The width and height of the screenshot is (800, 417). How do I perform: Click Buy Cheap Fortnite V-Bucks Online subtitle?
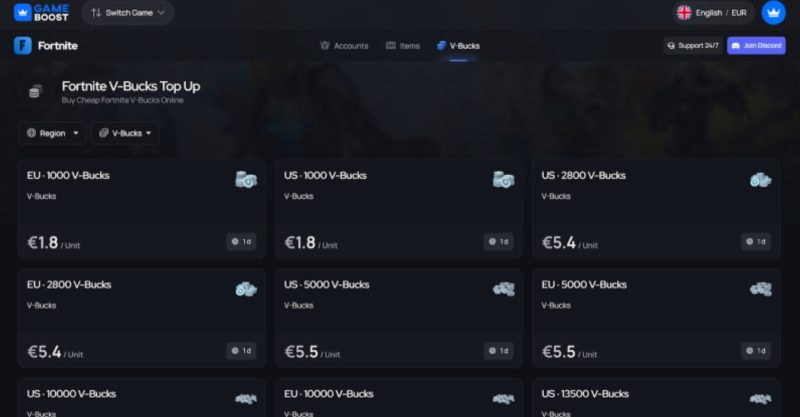pos(122,101)
